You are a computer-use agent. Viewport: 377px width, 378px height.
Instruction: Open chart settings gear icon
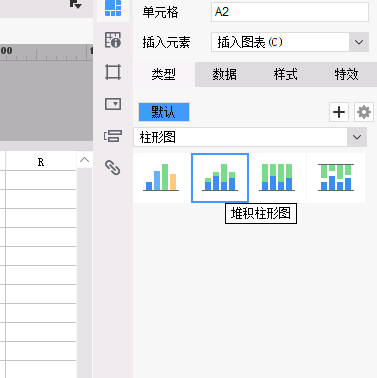364,112
